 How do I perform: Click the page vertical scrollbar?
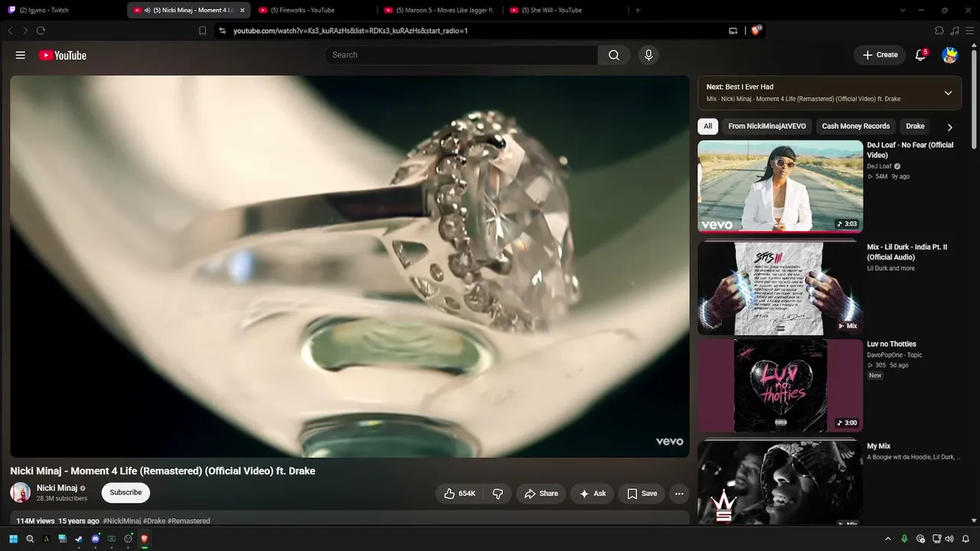point(974,99)
